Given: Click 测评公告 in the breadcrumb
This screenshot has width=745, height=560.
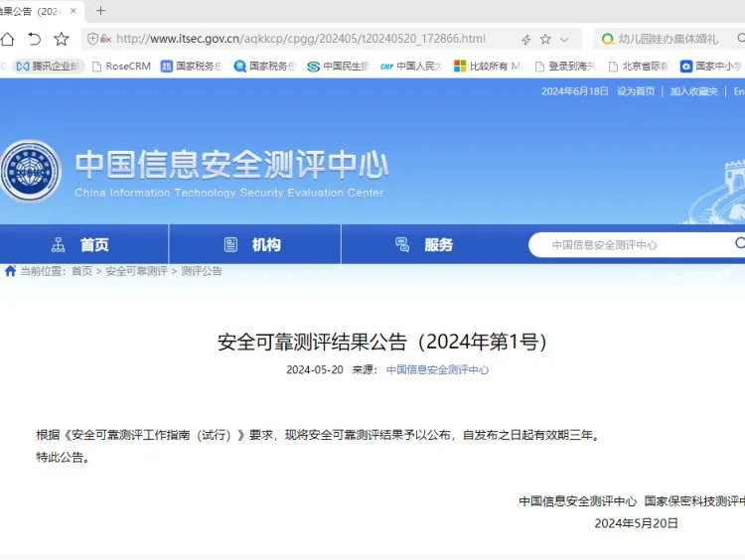Looking at the screenshot, I should [202, 271].
